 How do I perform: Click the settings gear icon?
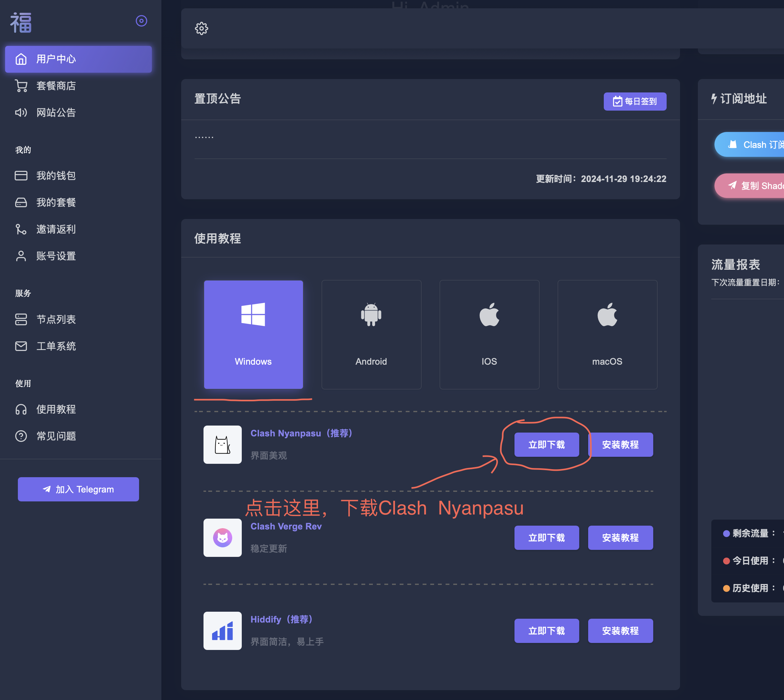(x=201, y=28)
